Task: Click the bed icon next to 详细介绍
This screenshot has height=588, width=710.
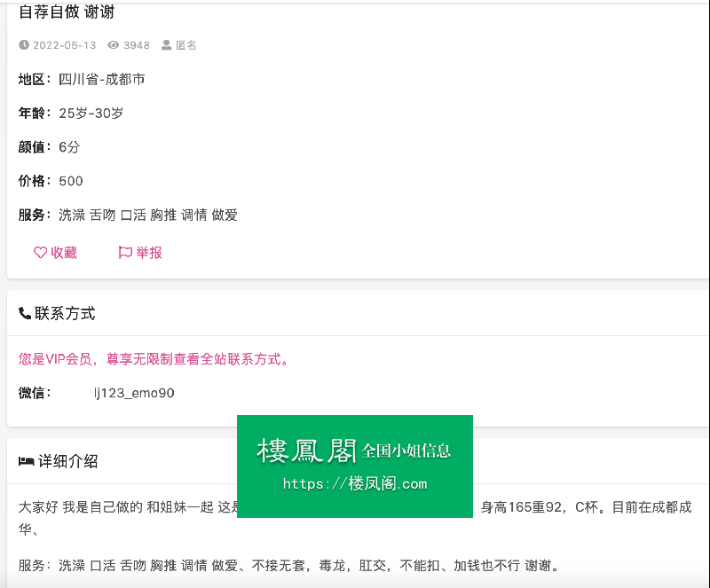Action: (27, 461)
